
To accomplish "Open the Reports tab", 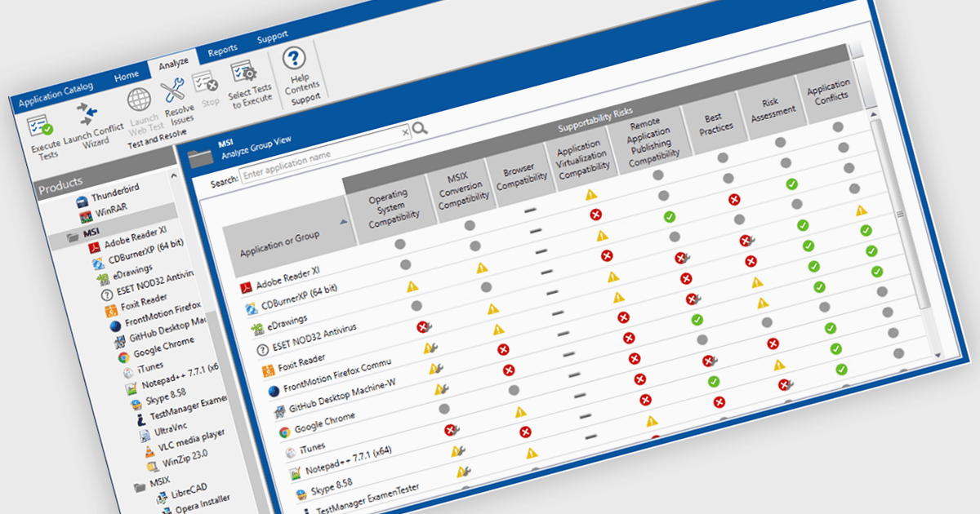I will pyautogui.click(x=222, y=51).
